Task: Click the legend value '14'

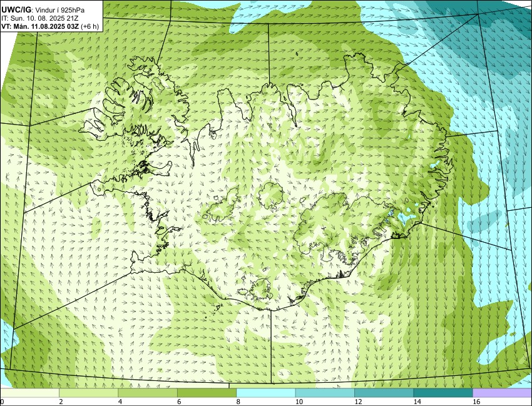Action: [417, 402]
